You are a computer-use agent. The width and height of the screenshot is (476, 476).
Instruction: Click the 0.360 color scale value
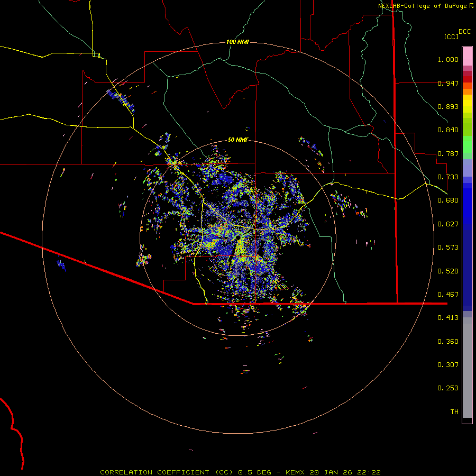point(448,342)
